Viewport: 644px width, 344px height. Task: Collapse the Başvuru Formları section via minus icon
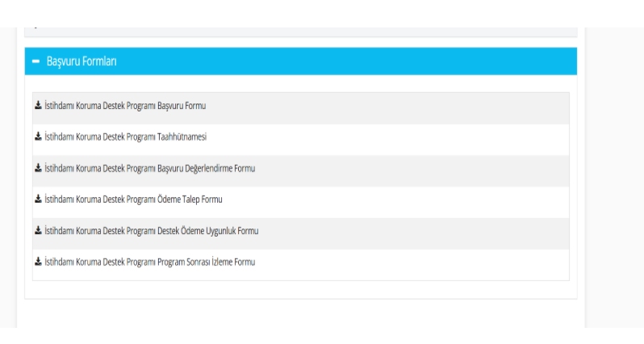pos(36,61)
